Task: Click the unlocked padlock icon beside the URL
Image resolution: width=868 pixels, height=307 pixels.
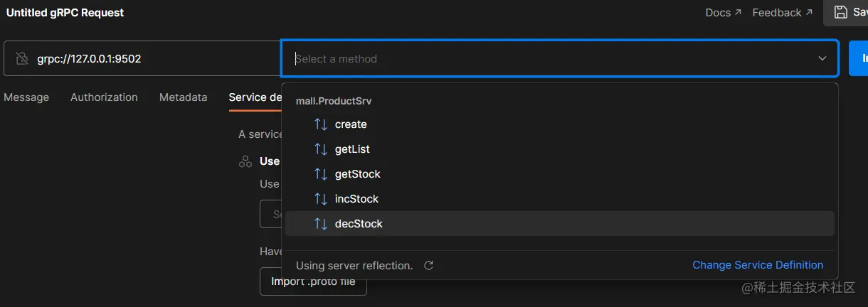Action: [22, 58]
